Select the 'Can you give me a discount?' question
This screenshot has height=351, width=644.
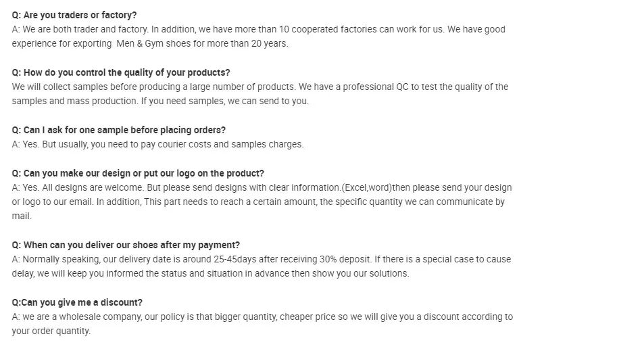[77, 303]
